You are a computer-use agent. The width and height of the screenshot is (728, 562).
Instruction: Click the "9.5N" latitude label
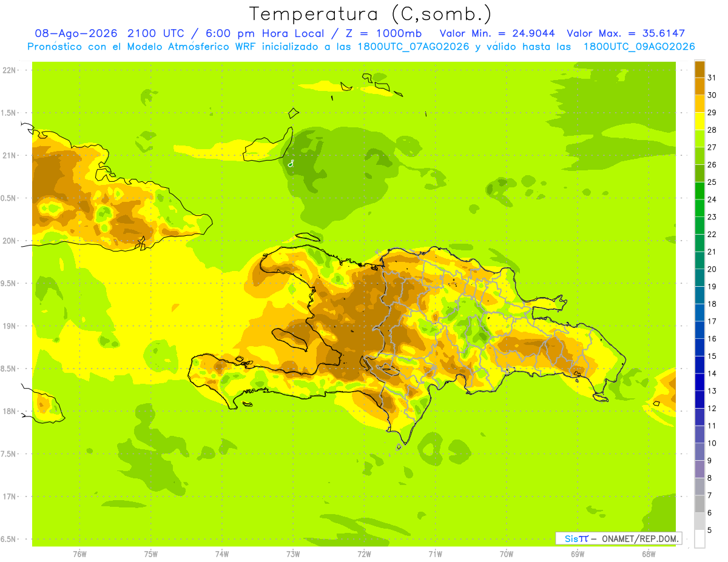8,284
